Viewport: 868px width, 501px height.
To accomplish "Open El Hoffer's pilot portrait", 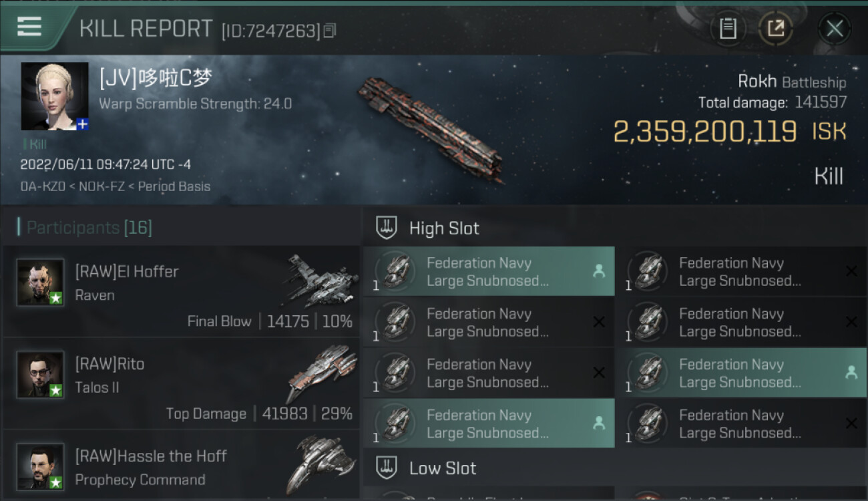I will 40,282.
